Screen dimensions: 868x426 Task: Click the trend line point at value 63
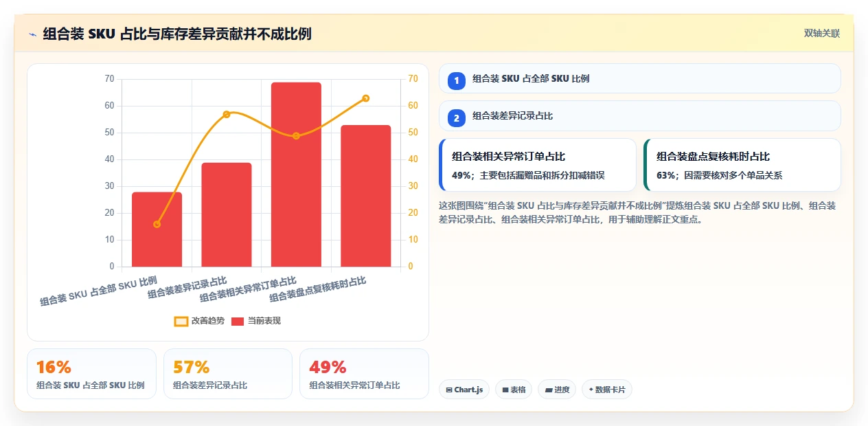tap(366, 98)
